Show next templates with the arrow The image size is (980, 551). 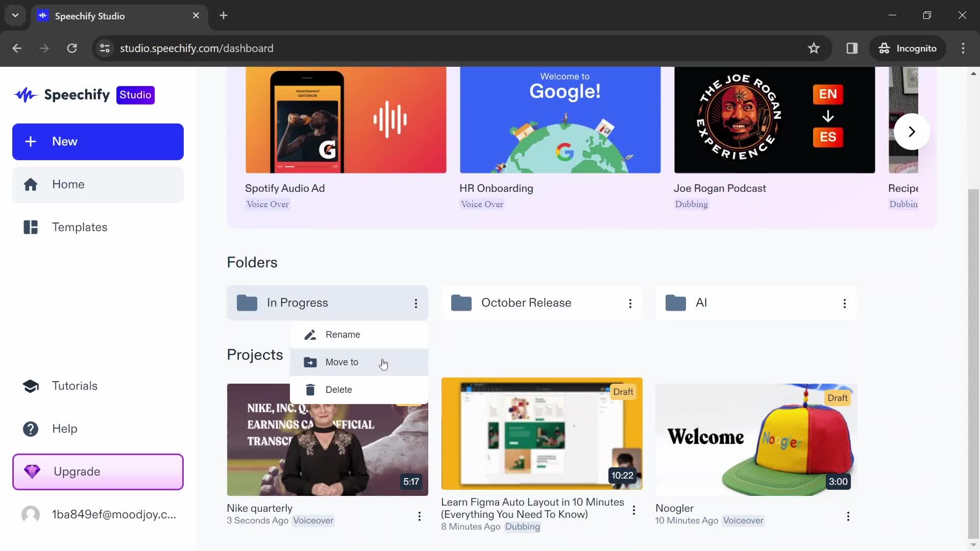click(x=912, y=132)
